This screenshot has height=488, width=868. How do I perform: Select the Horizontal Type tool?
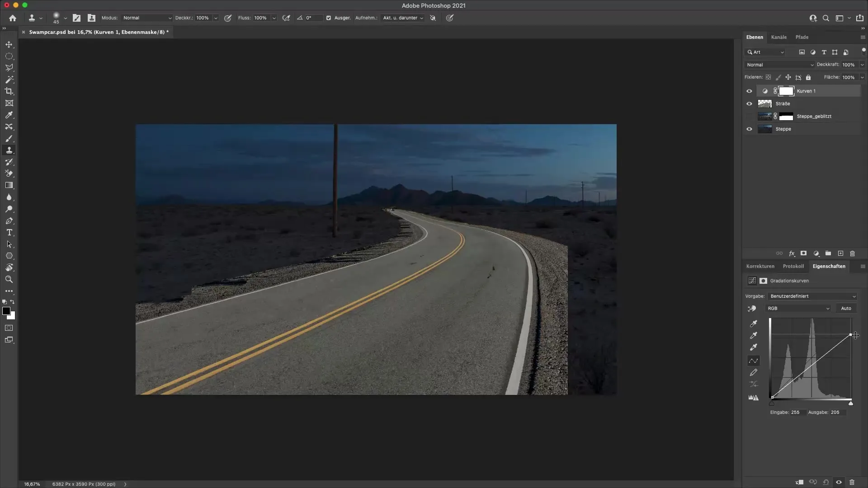pos(9,232)
